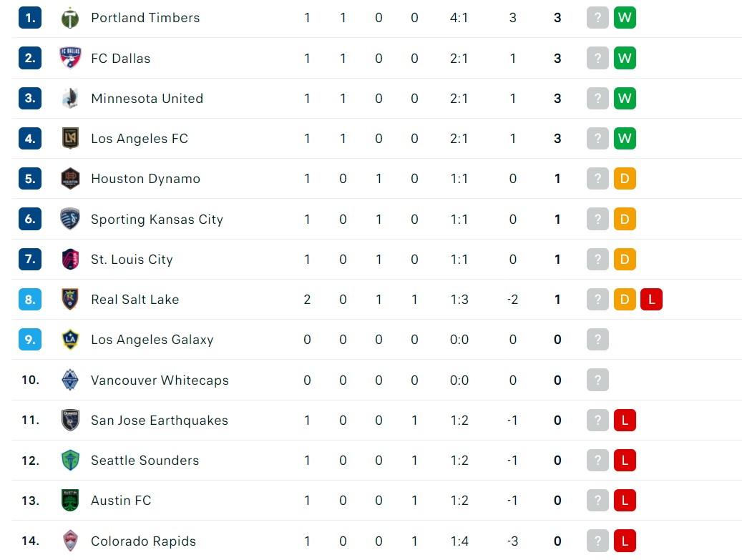Click the upcoming match question mark for LA Galaxy
Image resolution: width=742 pixels, height=560 pixels.
point(597,340)
